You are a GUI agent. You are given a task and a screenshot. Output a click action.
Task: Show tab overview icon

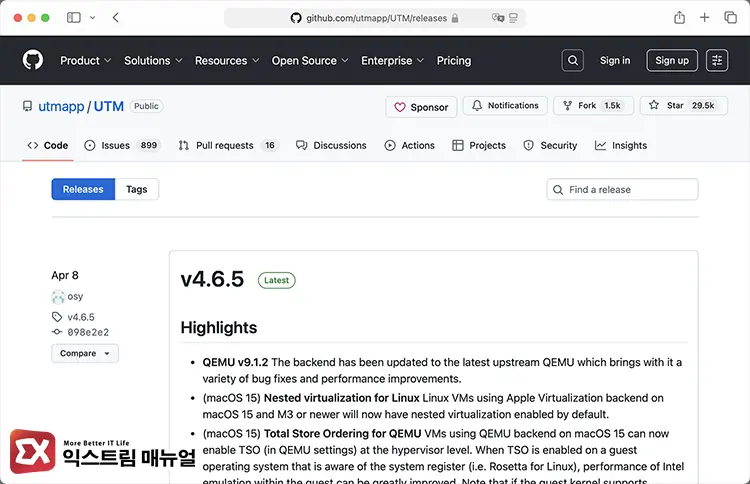point(730,18)
